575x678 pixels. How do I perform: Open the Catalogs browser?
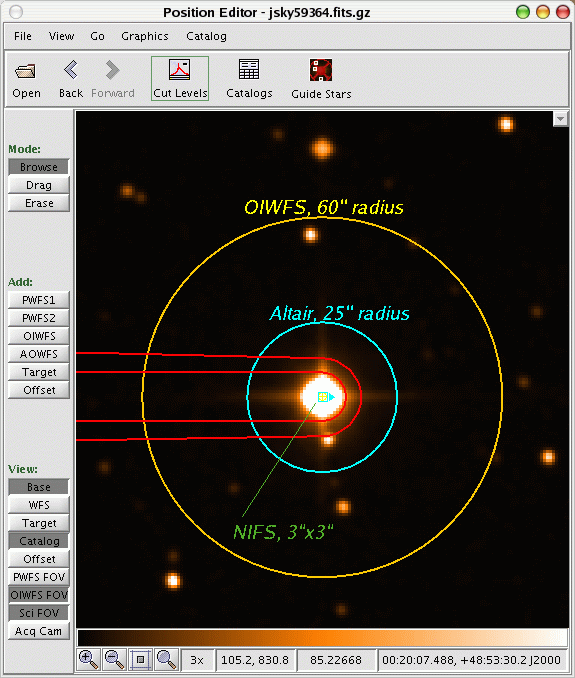tap(249, 79)
